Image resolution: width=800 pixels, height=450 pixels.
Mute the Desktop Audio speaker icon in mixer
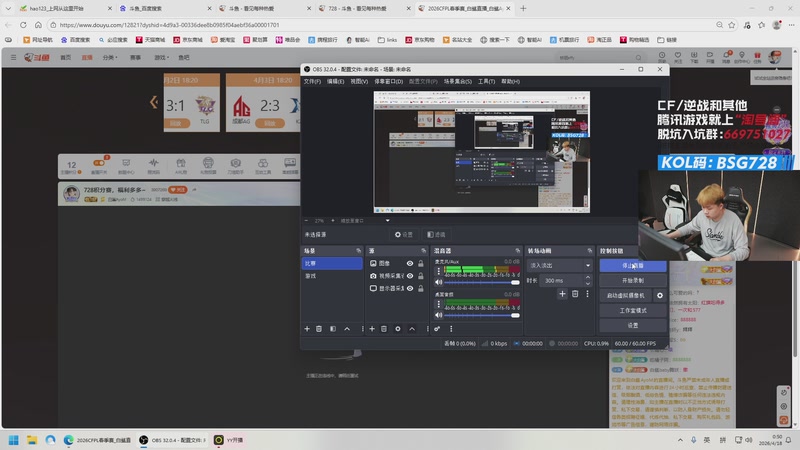pyautogui.click(x=438, y=315)
